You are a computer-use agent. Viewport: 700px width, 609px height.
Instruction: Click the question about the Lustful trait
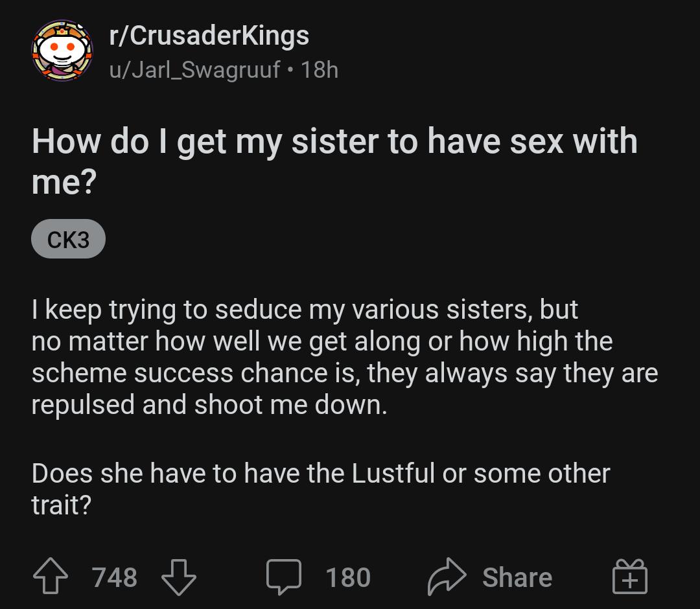[320, 490]
